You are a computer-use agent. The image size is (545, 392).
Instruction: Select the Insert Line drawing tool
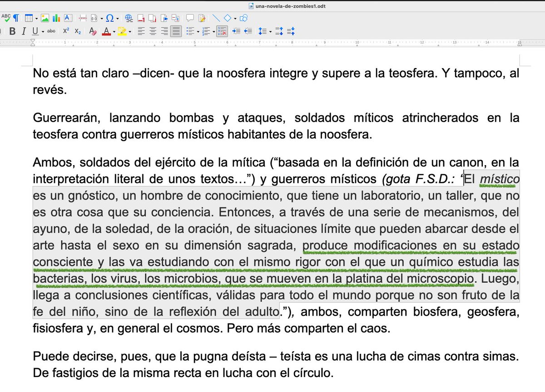click(216, 18)
